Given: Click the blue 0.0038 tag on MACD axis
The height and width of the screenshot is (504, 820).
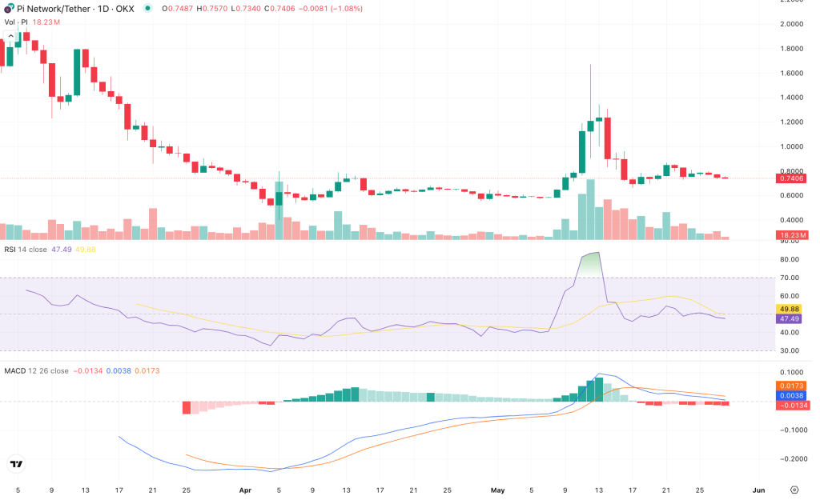Looking at the screenshot, I should 791,395.
